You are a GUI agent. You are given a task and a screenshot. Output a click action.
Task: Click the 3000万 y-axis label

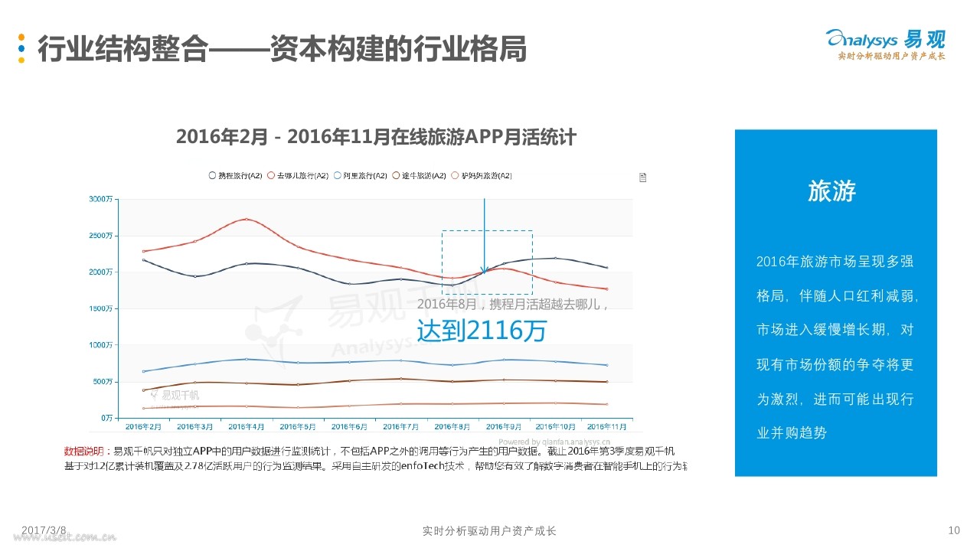coord(100,199)
